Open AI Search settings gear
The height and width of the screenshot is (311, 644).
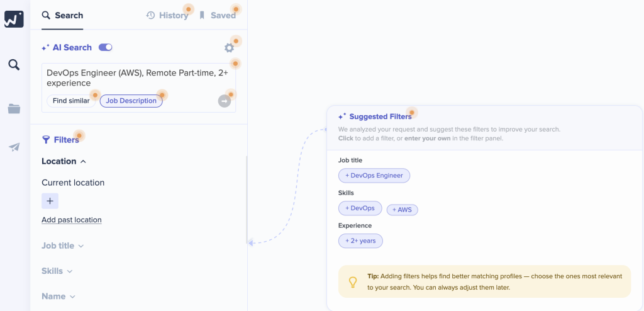(229, 48)
